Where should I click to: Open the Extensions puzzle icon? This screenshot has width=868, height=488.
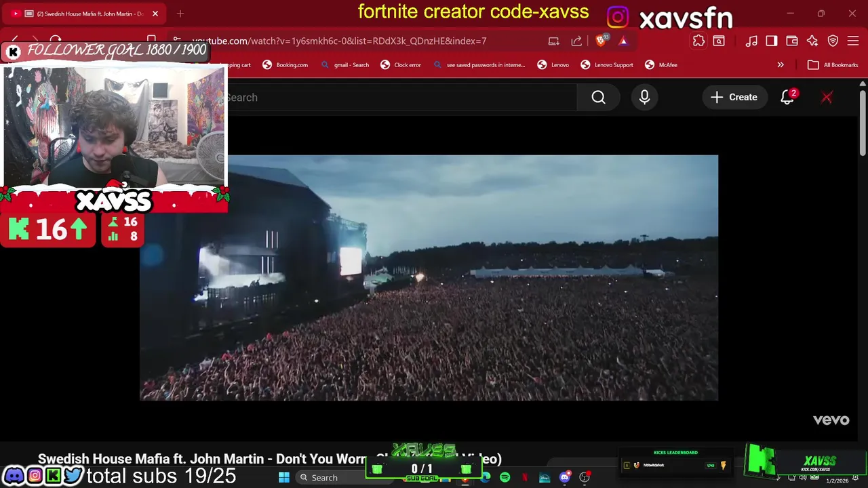click(698, 41)
